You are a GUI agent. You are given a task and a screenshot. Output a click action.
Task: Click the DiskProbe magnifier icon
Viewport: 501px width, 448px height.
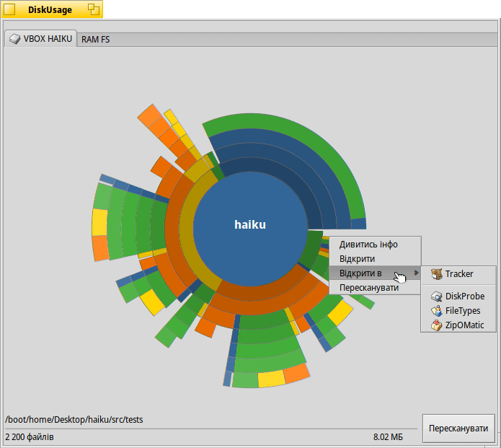[x=436, y=297]
